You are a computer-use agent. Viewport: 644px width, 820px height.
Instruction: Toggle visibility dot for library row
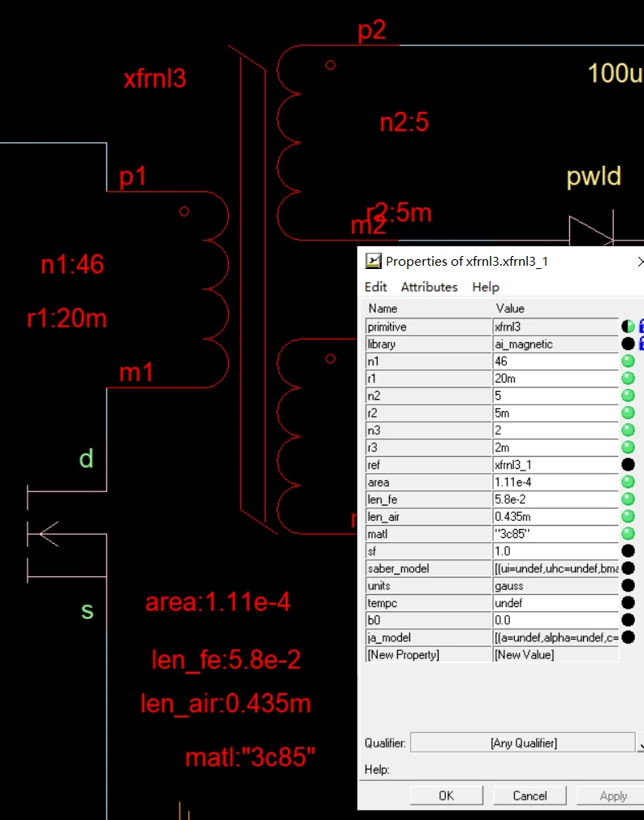(628, 344)
